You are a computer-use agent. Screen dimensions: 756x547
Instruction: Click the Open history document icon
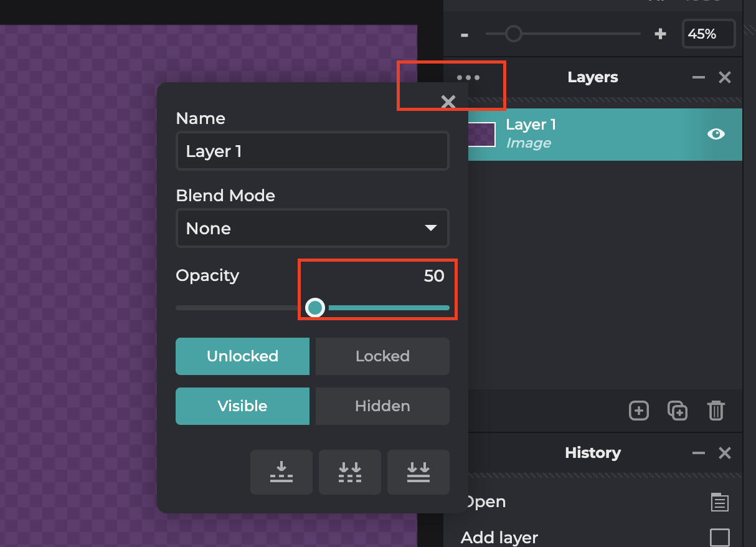click(x=720, y=502)
